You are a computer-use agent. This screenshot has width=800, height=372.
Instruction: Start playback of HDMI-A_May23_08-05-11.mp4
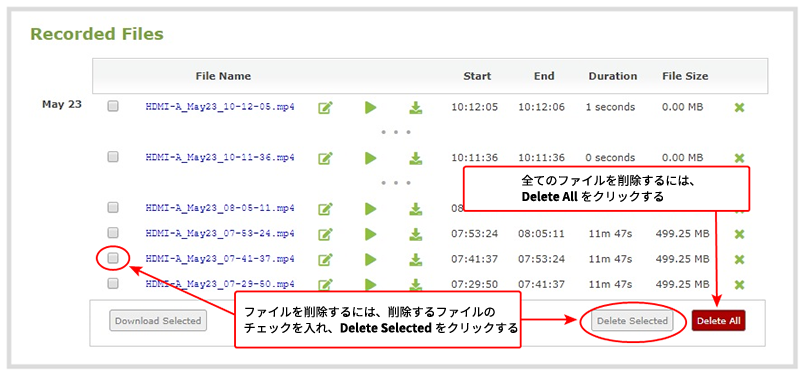370,209
